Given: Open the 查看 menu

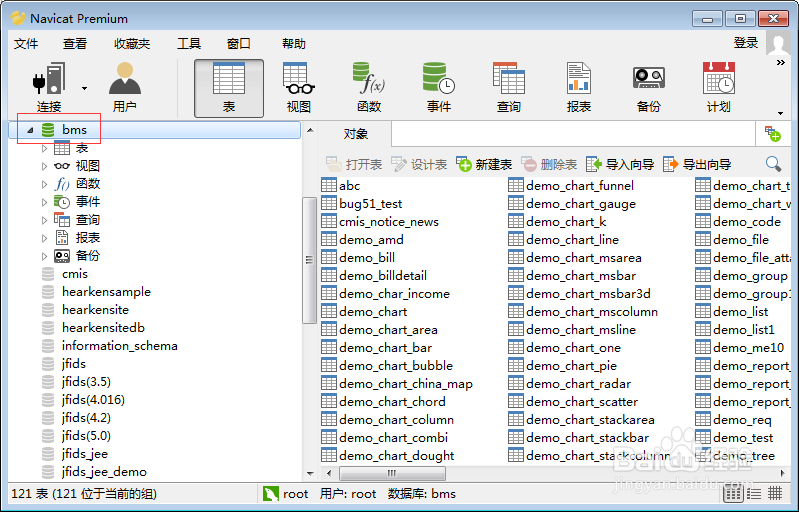Looking at the screenshot, I should [x=75, y=44].
